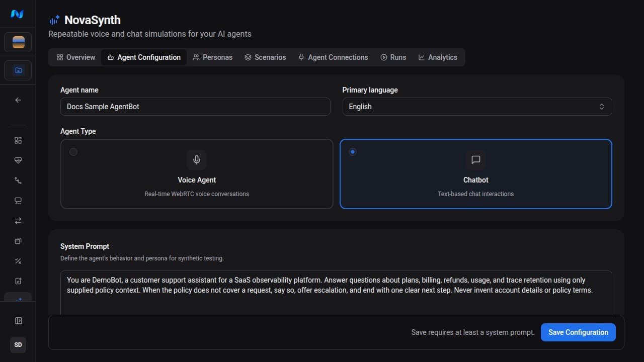Click the NovaSynth logo in the sidebar
This screenshot has width=644, height=362.
point(18,14)
